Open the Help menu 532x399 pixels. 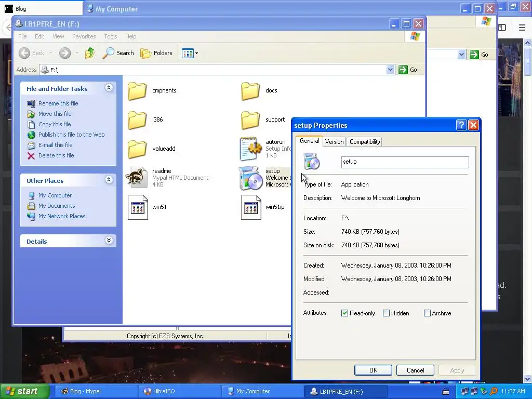pyautogui.click(x=130, y=36)
